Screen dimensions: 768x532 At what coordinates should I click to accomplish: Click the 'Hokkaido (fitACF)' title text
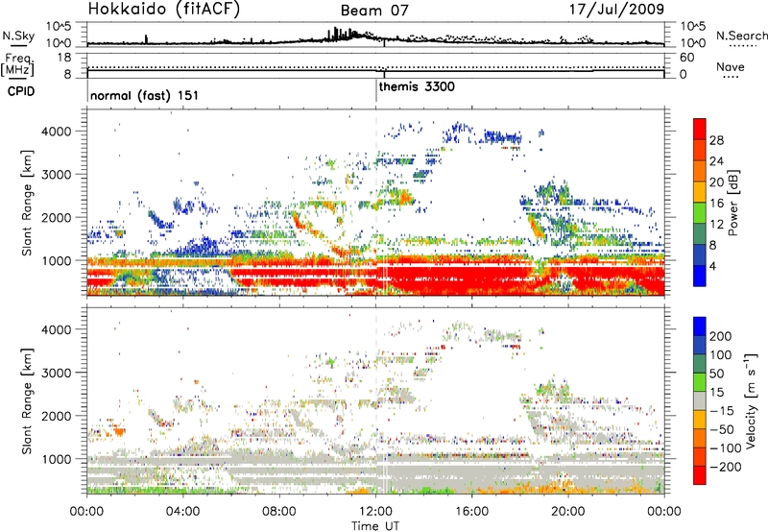pos(164,10)
